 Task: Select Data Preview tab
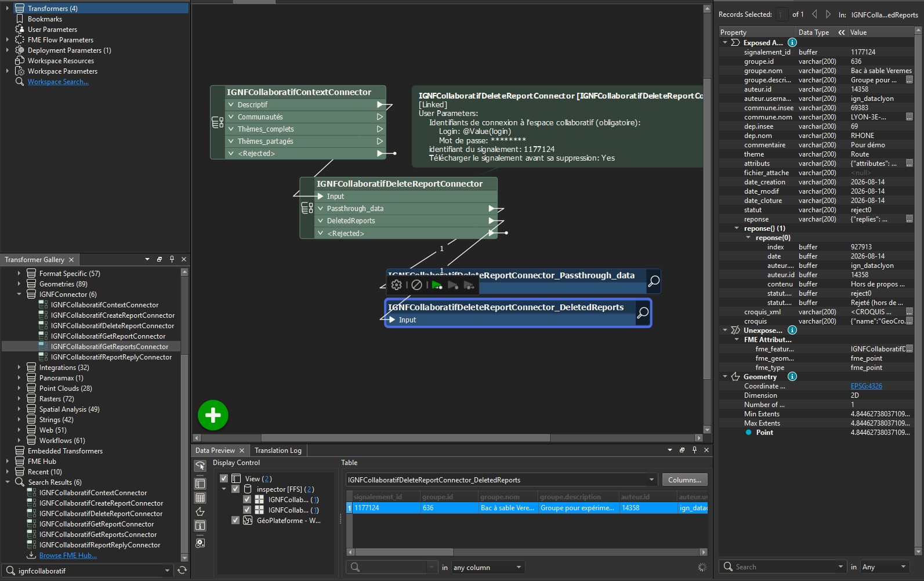pyautogui.click(x=215, y=450)
